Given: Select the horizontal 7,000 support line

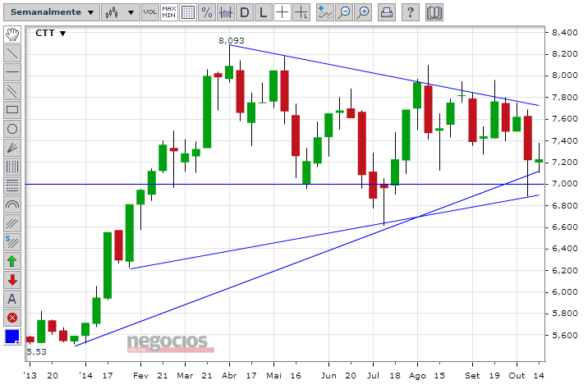Looking at the screenshot, I should [x=285, y=184].
